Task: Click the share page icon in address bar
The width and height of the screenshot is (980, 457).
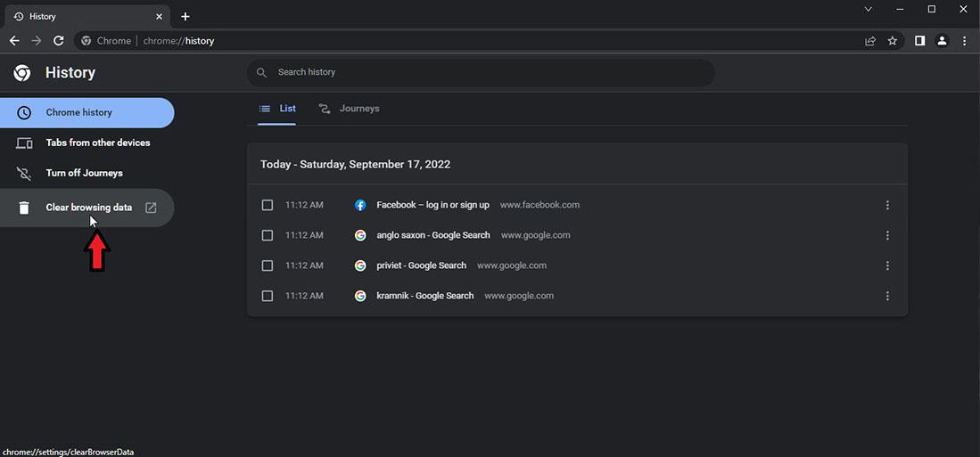Action: click(870, 40)
